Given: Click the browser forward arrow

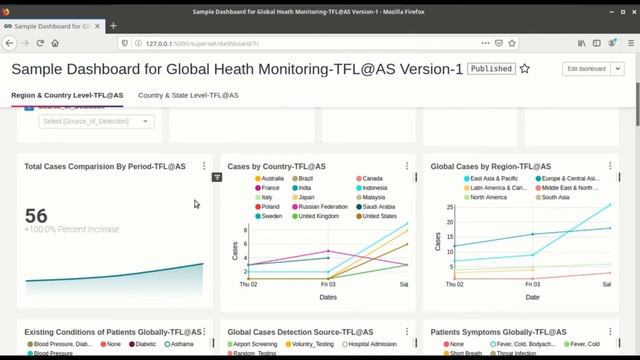Looking at the screenshot, I should (x=25, y=43).
